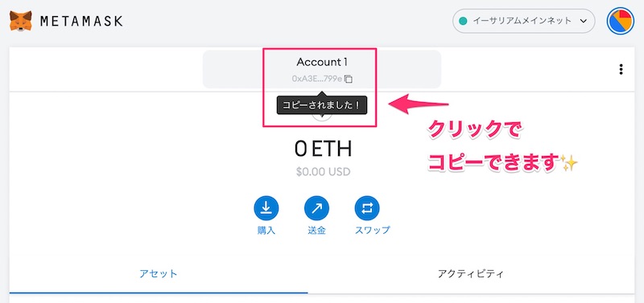Click the 送金 text label

click(316, 230)
